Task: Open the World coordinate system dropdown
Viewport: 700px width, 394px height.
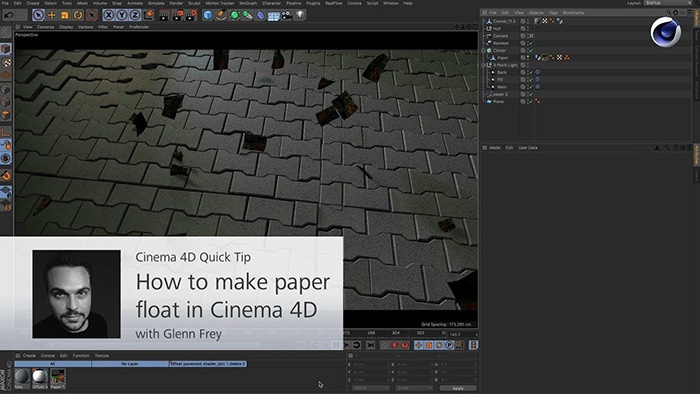Action: click(x=370, y=388)
